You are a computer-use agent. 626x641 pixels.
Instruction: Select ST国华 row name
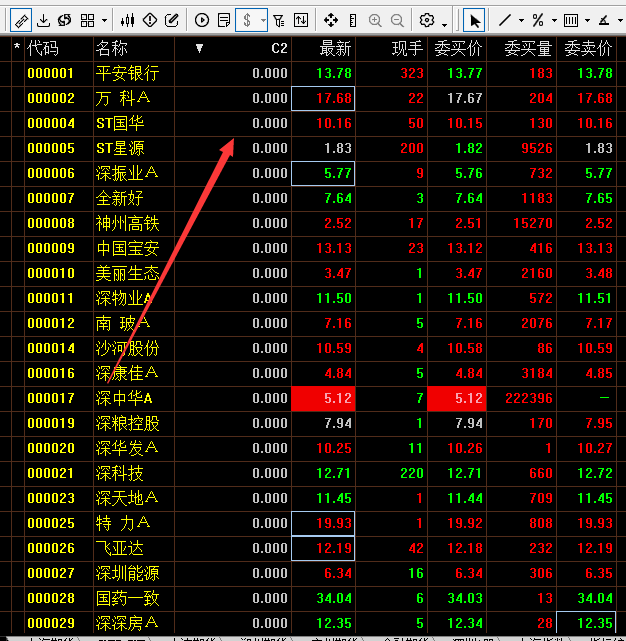(120, 123)
